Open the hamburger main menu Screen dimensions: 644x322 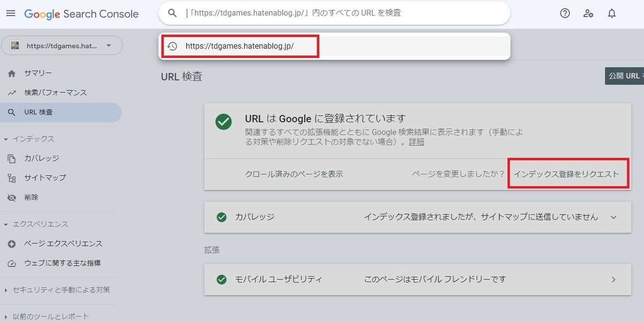[x=11, y=14]
